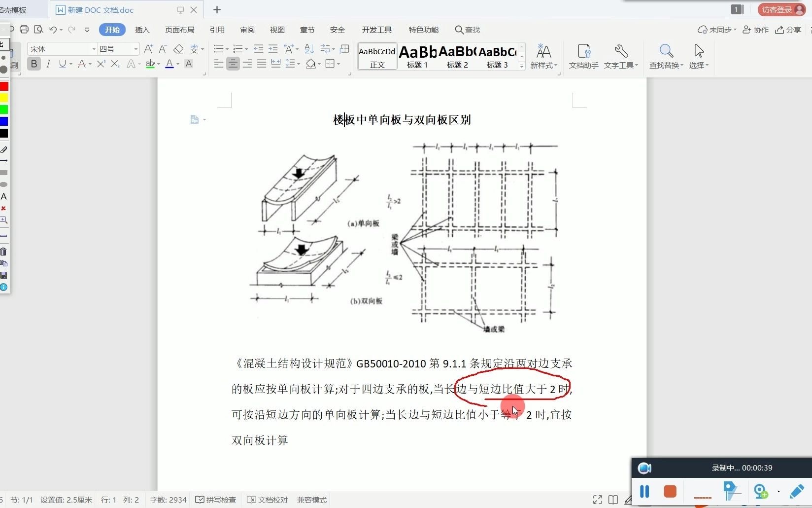The height and width of the screenshot is (508, 812).
Task: Open quick access toolbar customize arrow
Action: [87, 30]
